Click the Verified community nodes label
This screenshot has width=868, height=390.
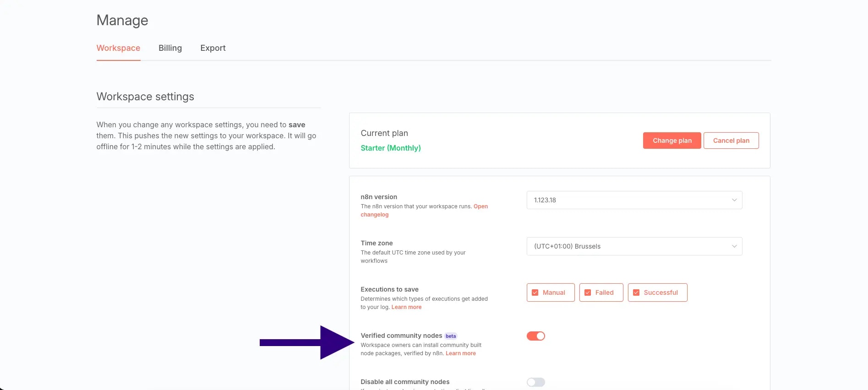401,336
